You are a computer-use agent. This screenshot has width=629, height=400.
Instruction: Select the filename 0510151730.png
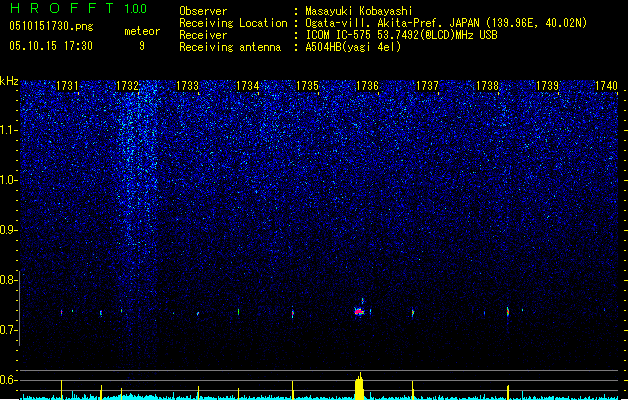coord(51,26)
